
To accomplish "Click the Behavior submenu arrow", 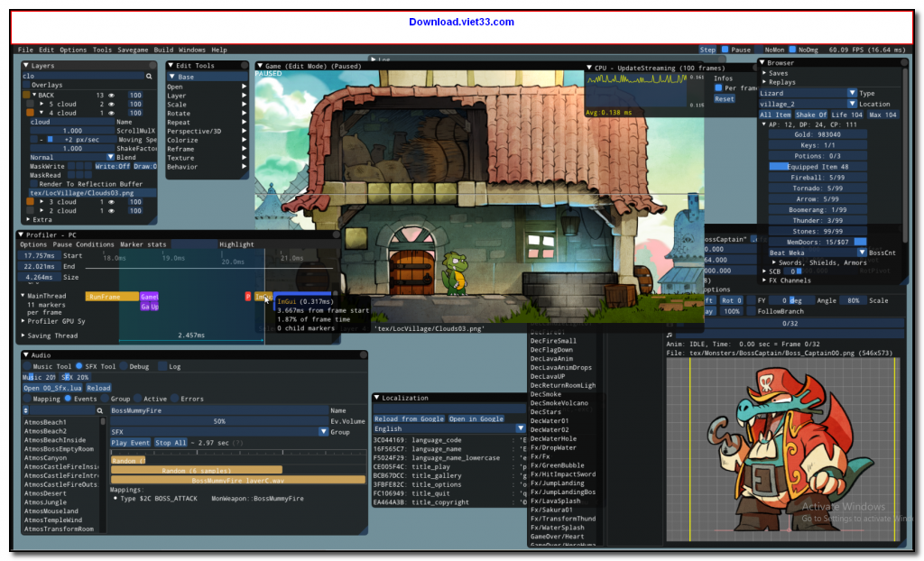I will (x=244, y=167).
